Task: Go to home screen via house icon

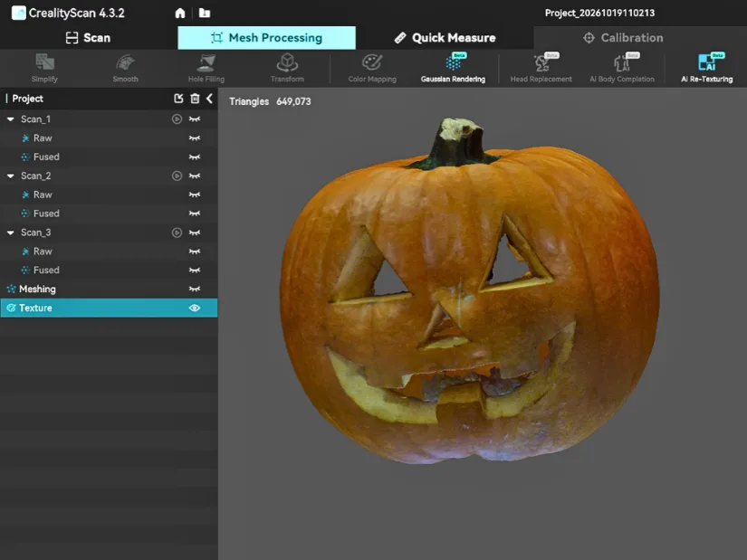Action: point(179,13)
